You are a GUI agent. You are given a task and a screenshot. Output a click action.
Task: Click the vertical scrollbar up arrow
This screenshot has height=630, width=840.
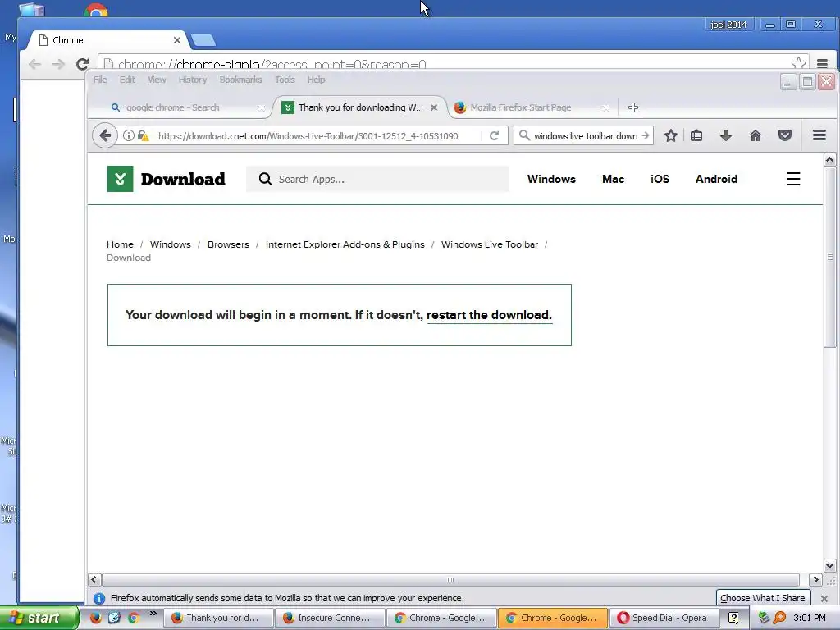coord(830,159)
